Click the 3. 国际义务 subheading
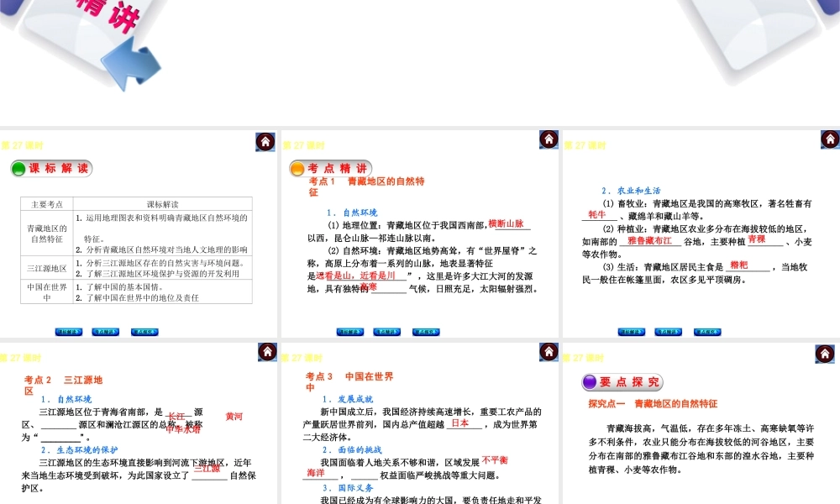 click(347, 488)
